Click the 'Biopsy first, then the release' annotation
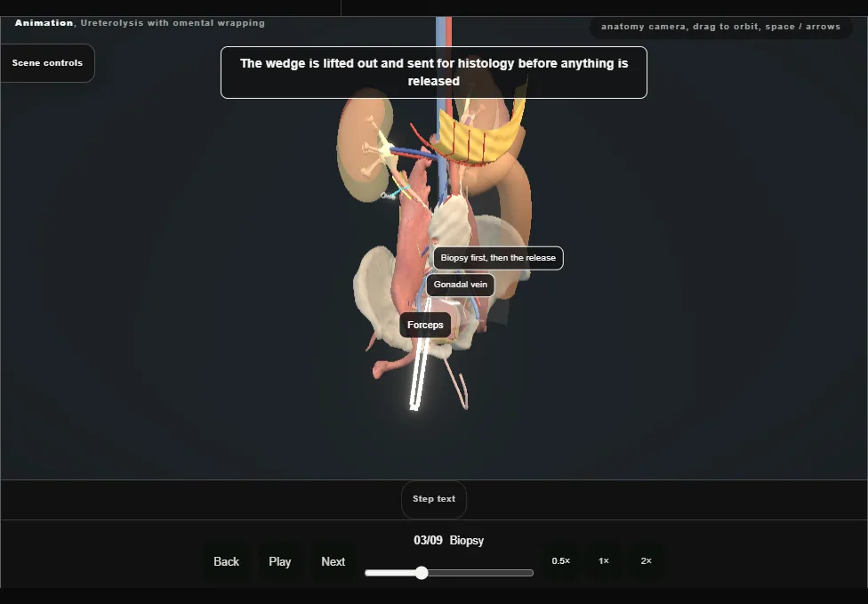Viewport: 868px width, 604px height. click(x=498, y=258)
